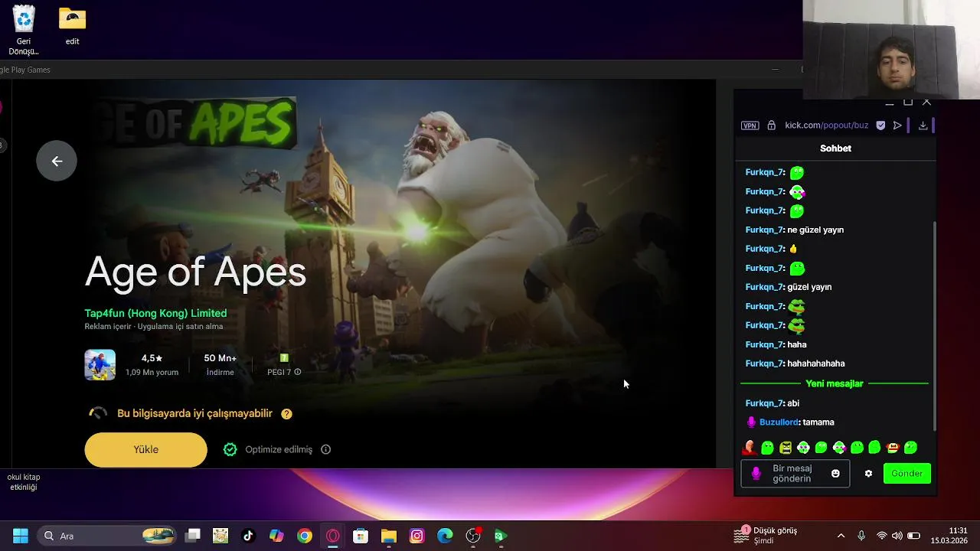Image resolution: width=980 pixels, height=551 pixels.
Task: Open the Tap4fun (Hong Kong) Limited developer link
Action: (155, 313)
